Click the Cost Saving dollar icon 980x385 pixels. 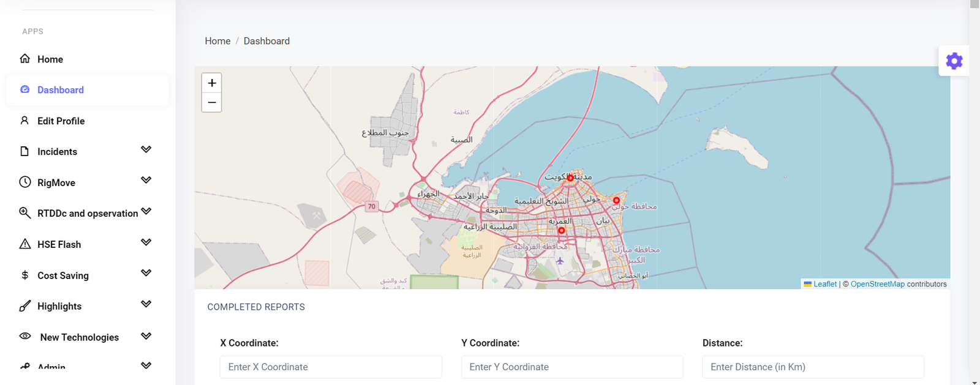coord(24,275)
